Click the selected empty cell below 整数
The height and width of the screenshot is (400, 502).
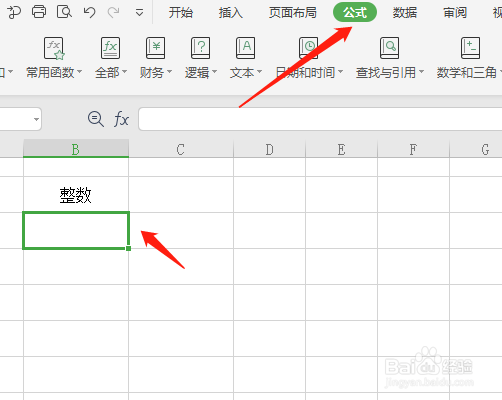click(76, 230)
